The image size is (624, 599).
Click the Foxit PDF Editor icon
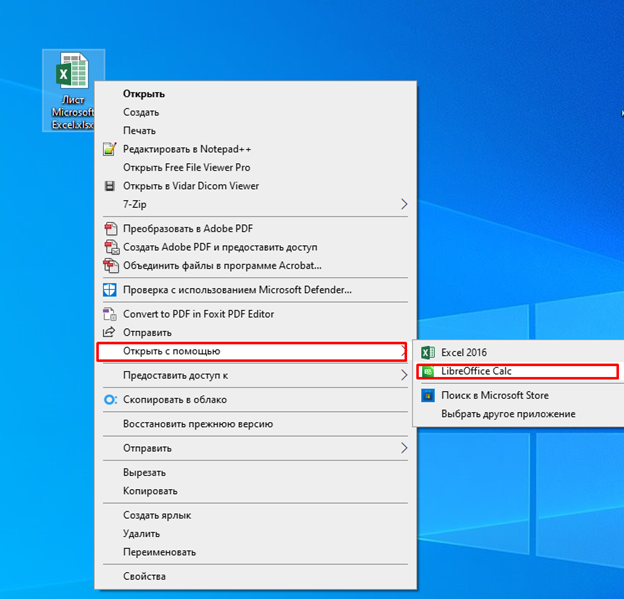110,314
